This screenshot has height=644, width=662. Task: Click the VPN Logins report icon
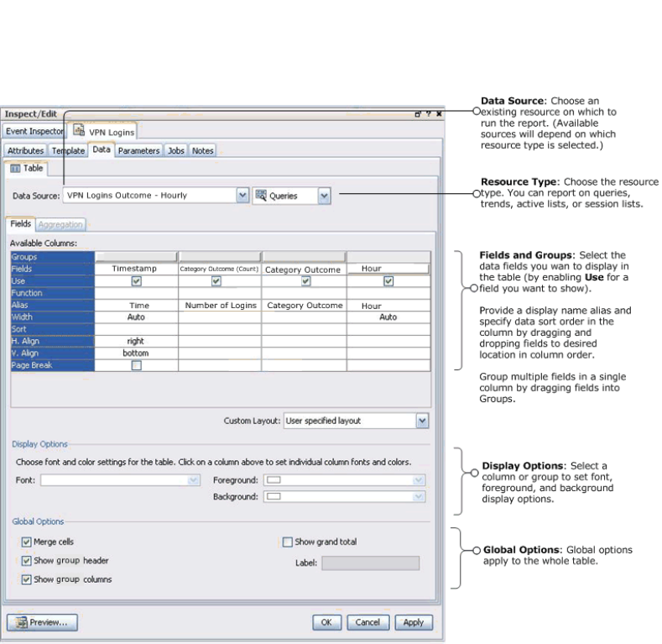click(79, 130)
